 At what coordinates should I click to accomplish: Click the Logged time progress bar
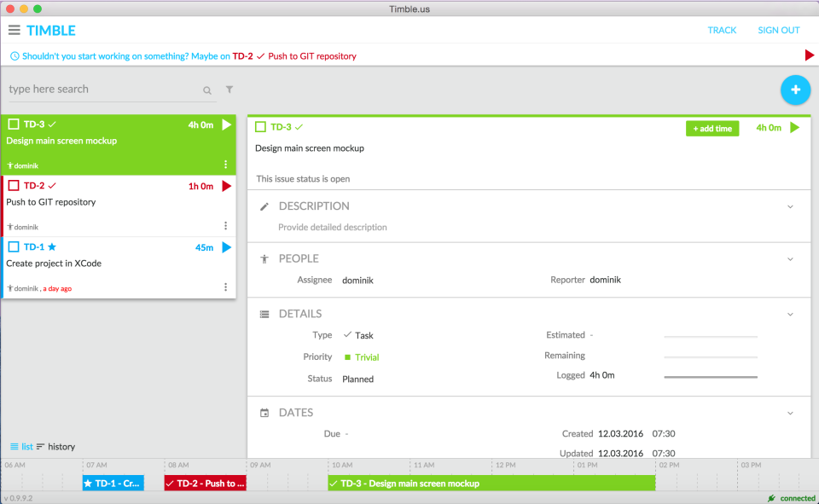click(711, 377)
